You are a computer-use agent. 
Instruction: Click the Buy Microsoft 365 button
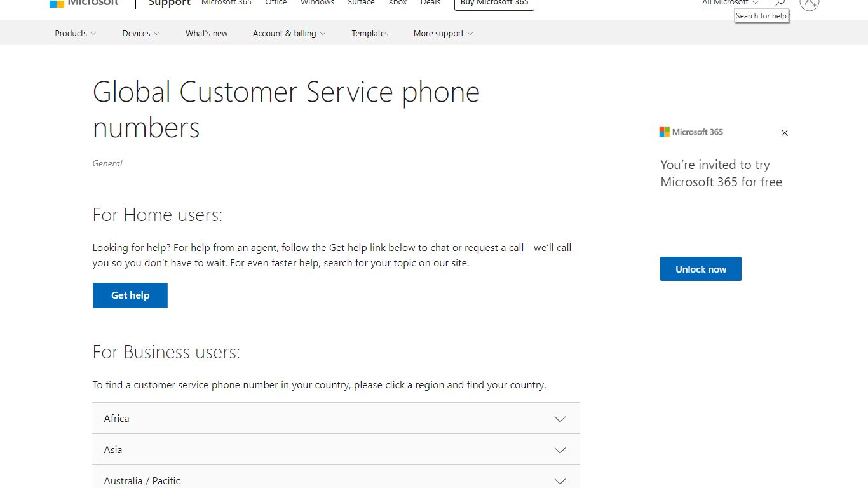pos(494,4)
